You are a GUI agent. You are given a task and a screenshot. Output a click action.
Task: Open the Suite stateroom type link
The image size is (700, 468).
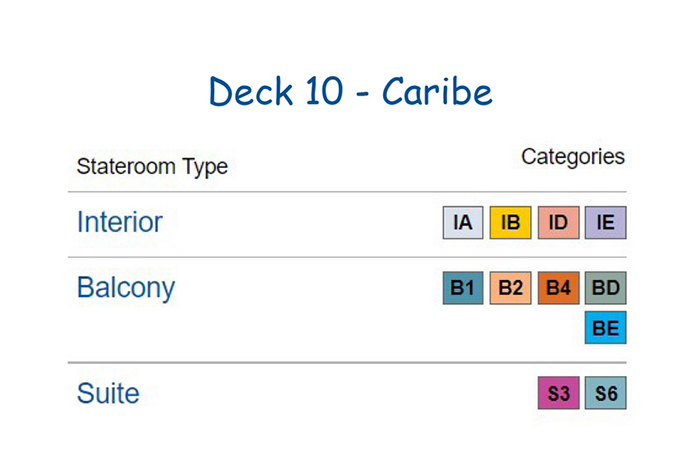coord(108,393)
